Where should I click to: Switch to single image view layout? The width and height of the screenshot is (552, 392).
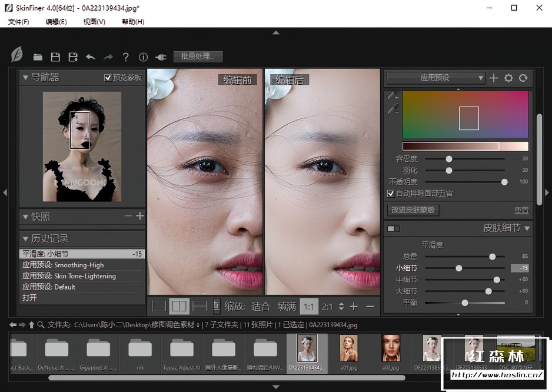point(159,306)
